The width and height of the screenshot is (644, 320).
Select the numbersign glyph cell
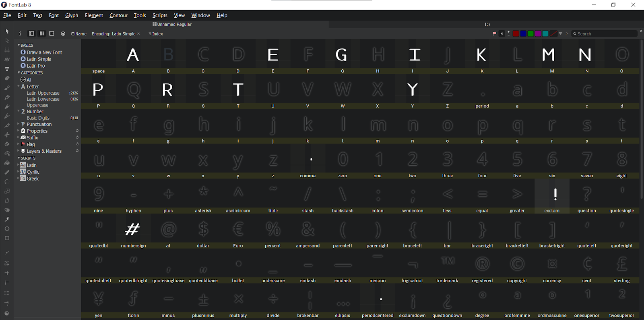[133, 231]
